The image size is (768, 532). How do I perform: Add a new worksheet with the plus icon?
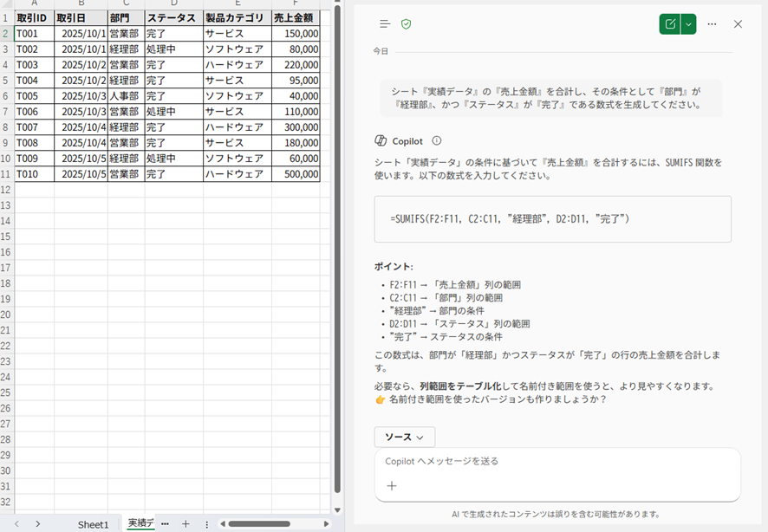click(x=185, y=523)
